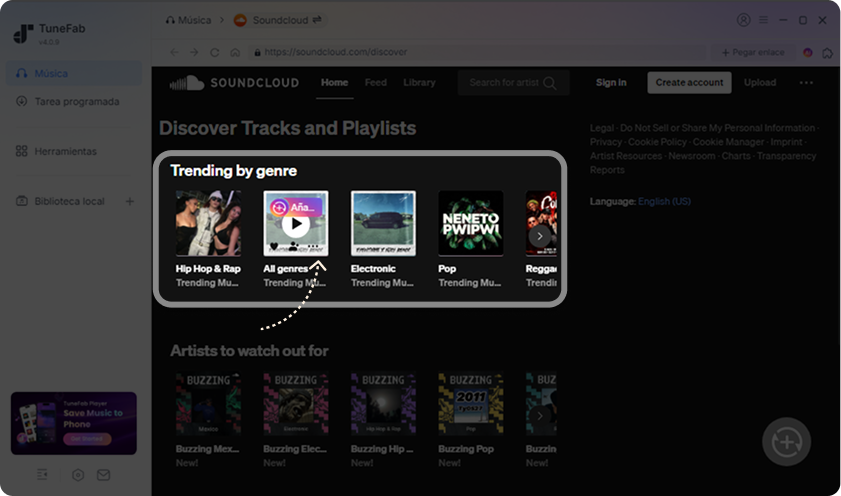Open more options dots on All genres cover
This screenshot has height=496, width=841.
pos(313,247)
